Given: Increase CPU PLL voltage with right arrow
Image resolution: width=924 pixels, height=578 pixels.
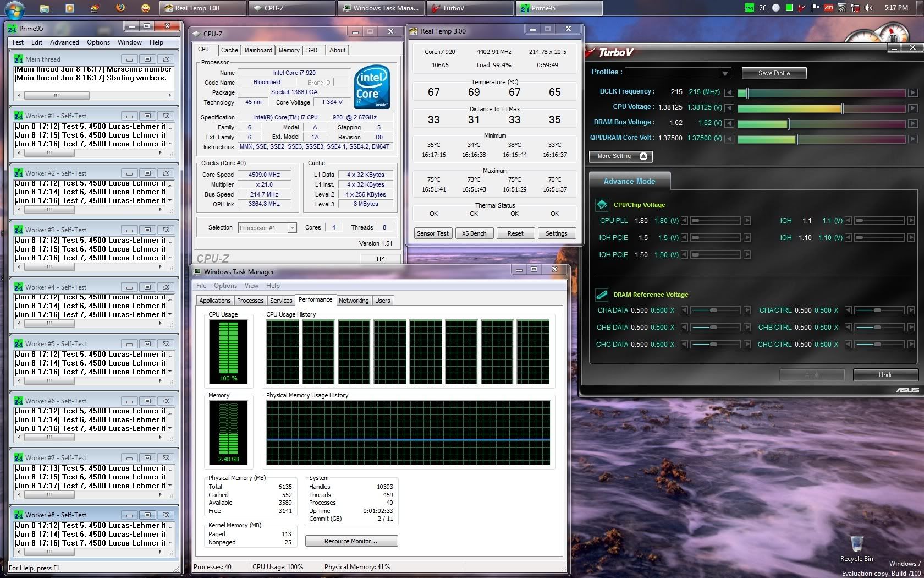Looking at the screenshot, I should point(747,220).
